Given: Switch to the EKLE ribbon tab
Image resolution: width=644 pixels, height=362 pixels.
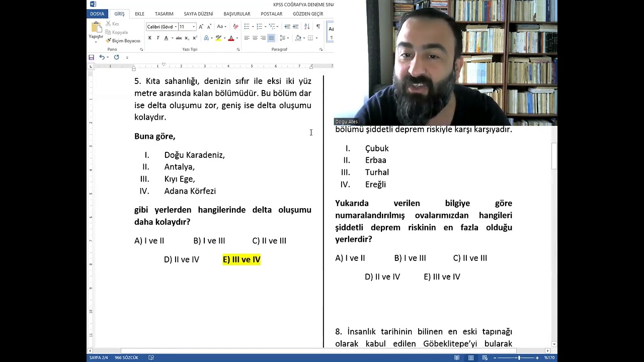Looking at the screenshot, I should tap(139, 14).
